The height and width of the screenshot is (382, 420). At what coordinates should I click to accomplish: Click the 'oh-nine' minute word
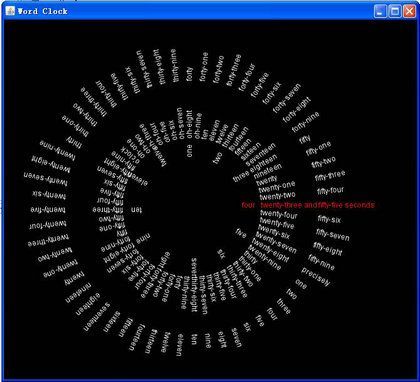click(x=198, y=126)
